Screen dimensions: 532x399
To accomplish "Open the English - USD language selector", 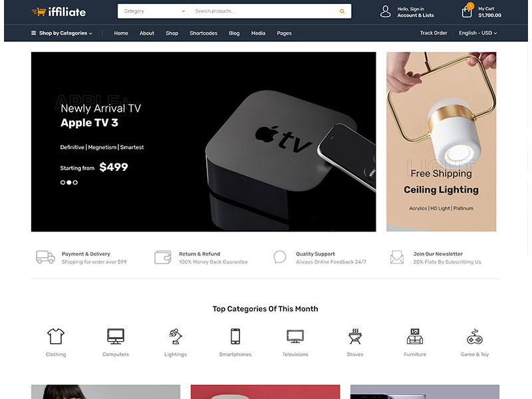I will point(477,33).
